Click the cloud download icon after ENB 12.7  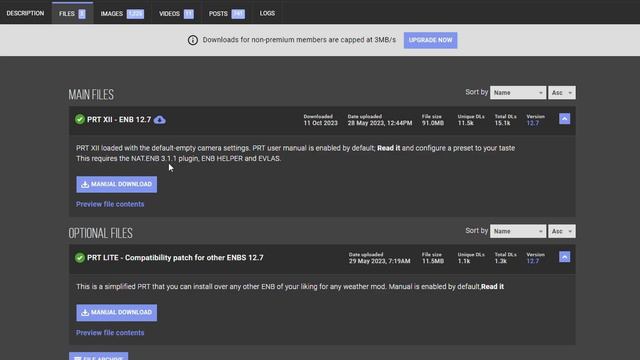pyautogui.click(x=160, y=120)
